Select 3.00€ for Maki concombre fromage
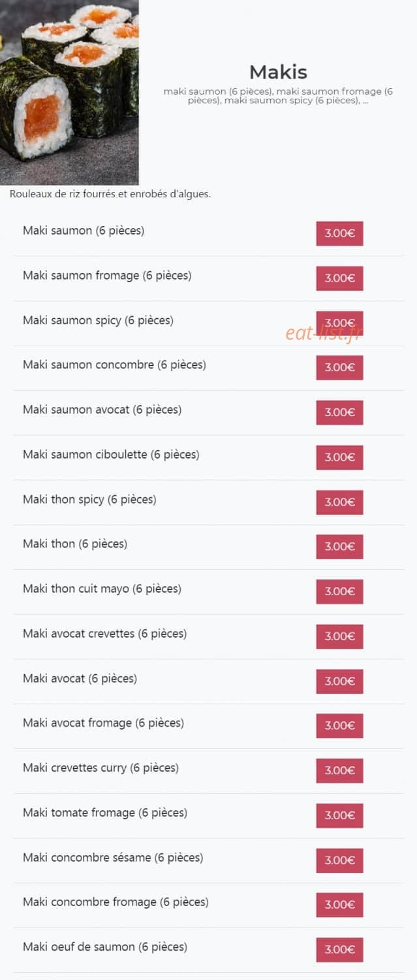Screen dimensions: 417x980 pos(339,905)
